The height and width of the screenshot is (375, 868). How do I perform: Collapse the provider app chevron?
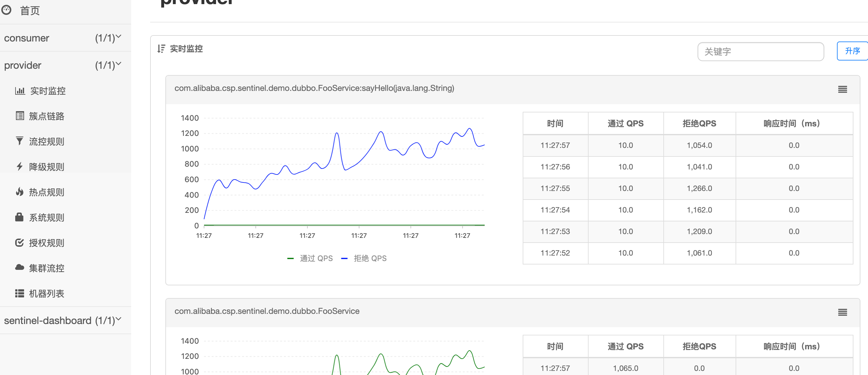[118, 64]
